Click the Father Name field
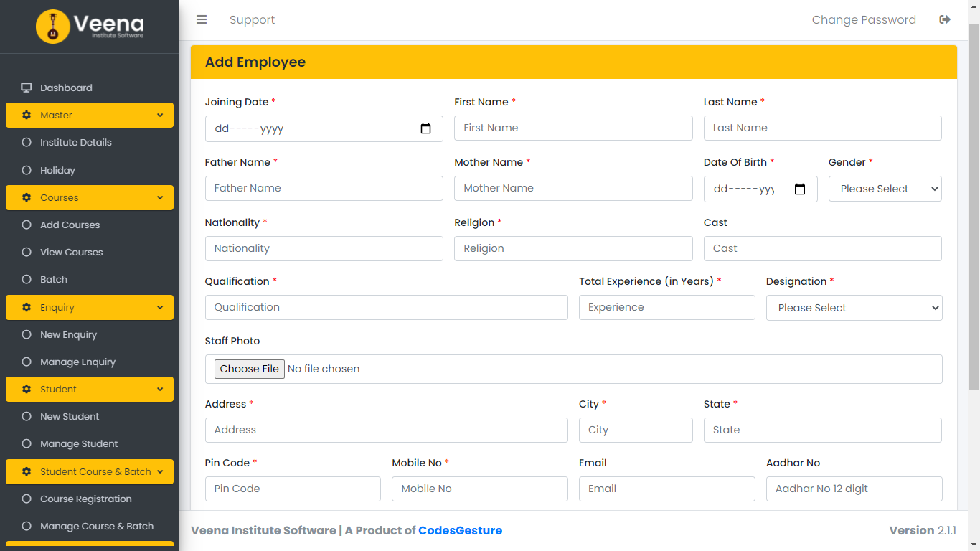 pos(324,188)
